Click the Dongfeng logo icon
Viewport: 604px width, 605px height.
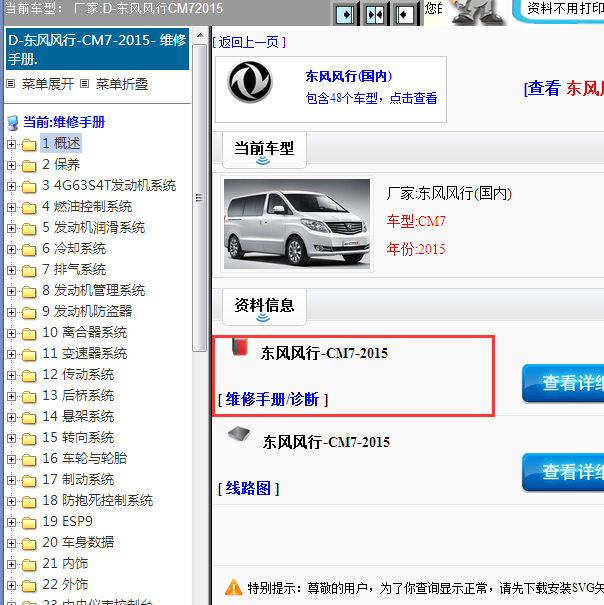pos(250,82)
